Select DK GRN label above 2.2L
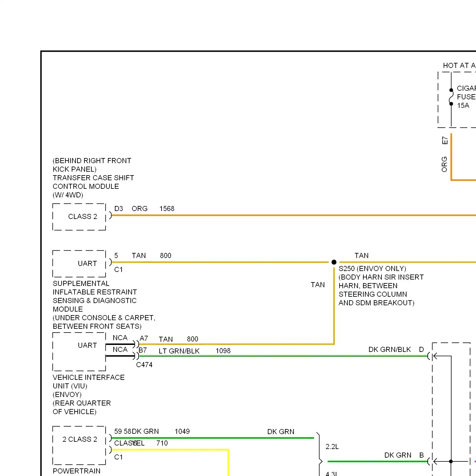Viewport: 476px width, 476px height. pyautogui.click(x=281, y=432)
